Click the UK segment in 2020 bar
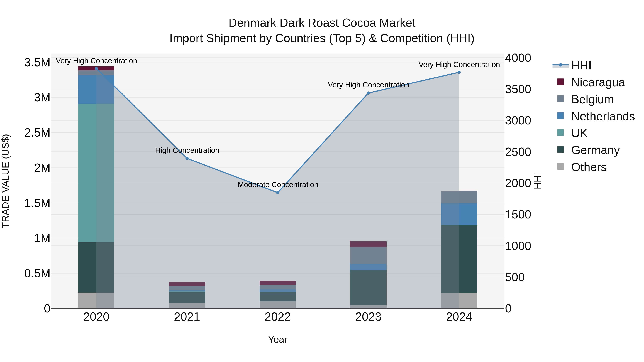This screenshot has height=362, width=644. [96, 173]
